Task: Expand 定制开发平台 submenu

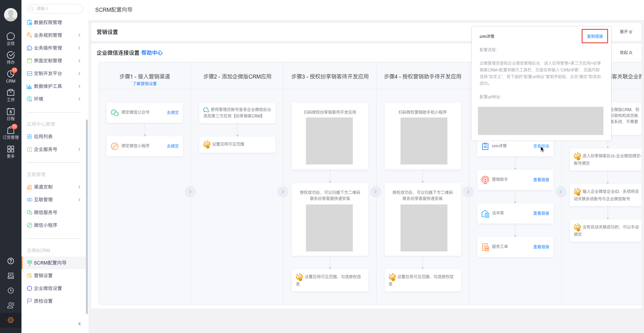Action: 79,73
